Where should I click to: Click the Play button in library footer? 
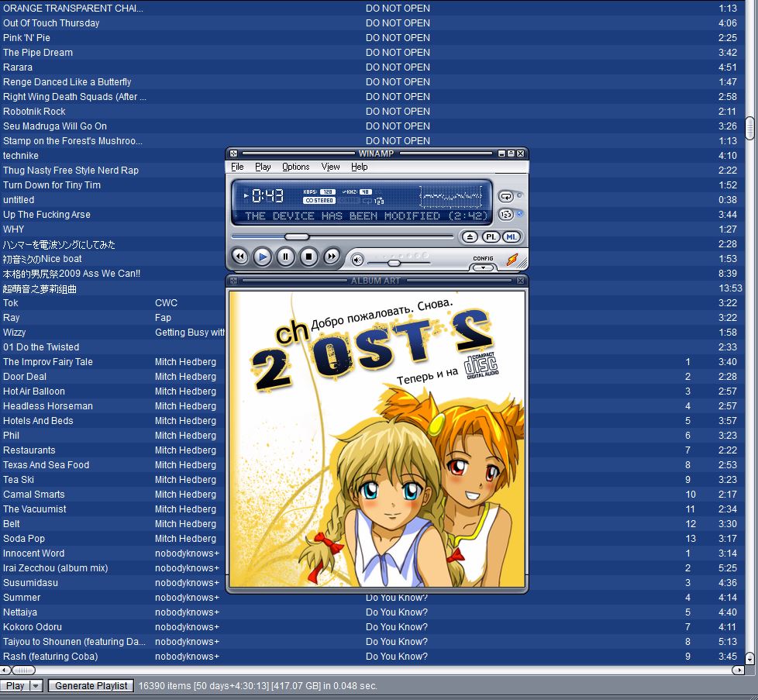point(15,685)
